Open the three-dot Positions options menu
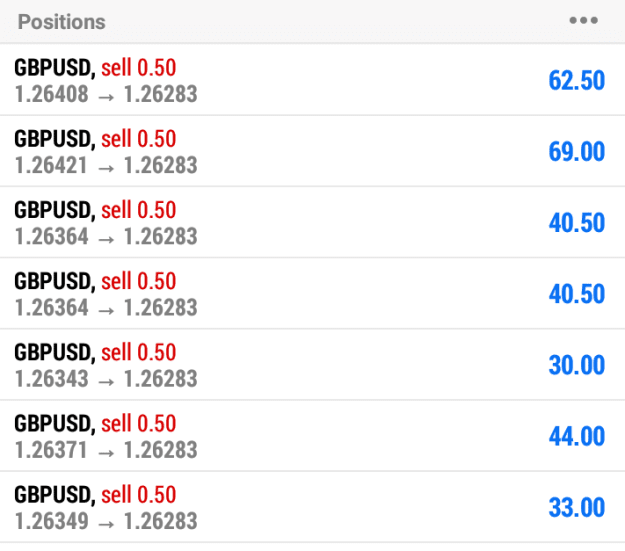The height and width of the screenshot is (551, 625). click(x=583, y=20)
